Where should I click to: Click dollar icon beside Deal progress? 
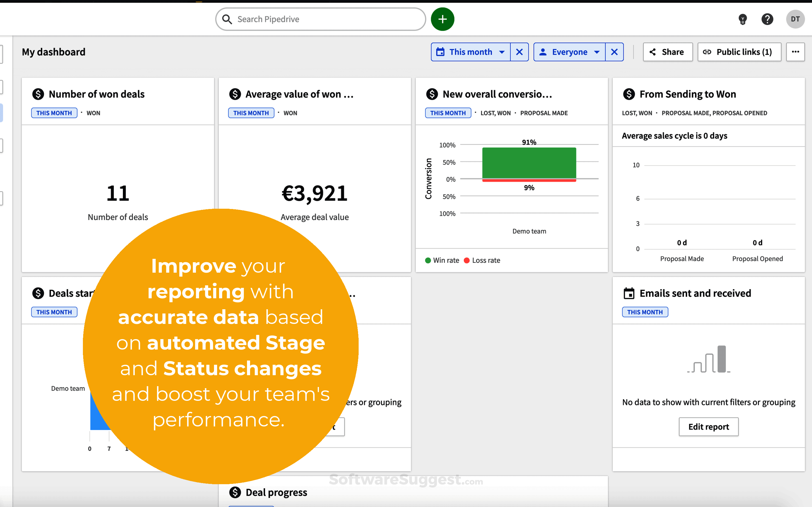tap(235, 492)
